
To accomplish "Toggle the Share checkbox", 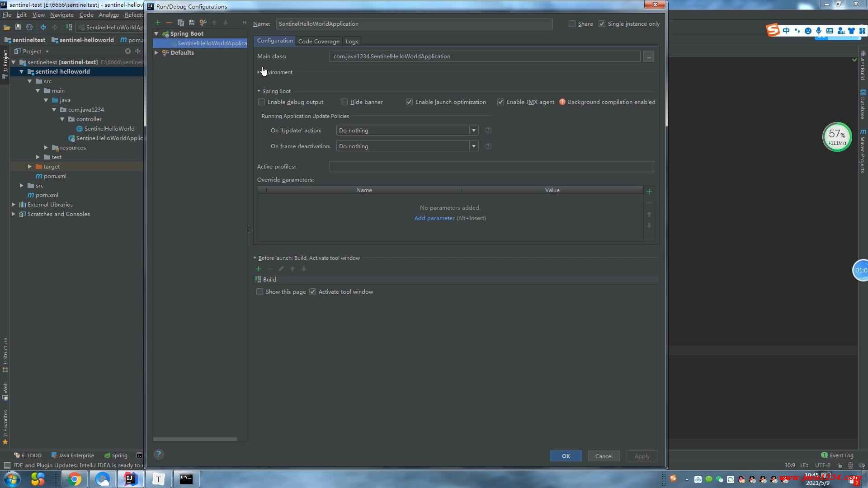I will tap(572, 24).
